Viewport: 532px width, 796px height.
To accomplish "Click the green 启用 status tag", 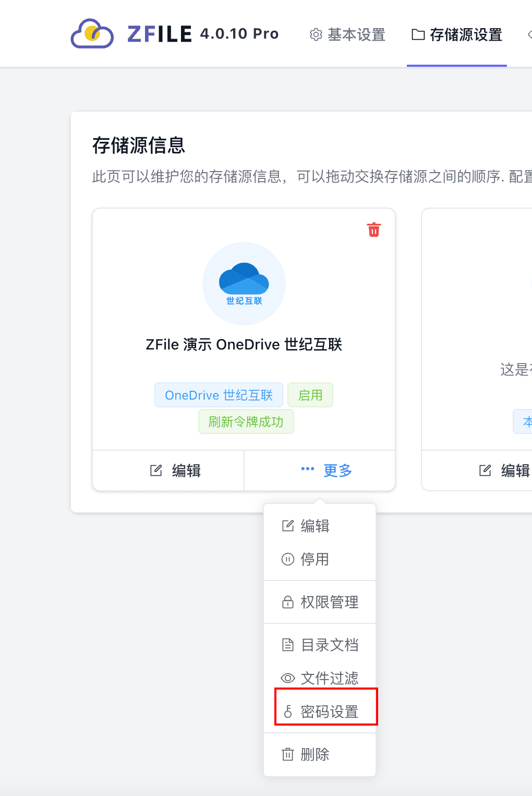I will point(310,395).
